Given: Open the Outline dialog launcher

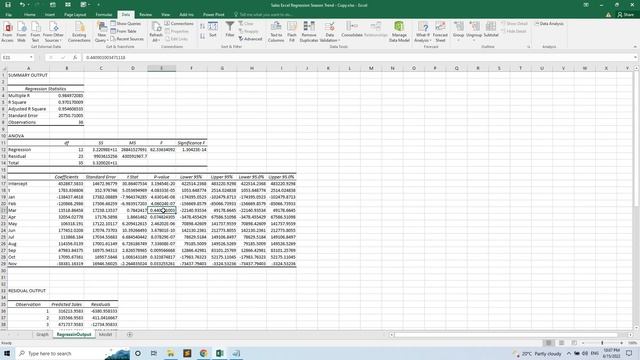Looking at the screenshot, I should tap(528, 47).
